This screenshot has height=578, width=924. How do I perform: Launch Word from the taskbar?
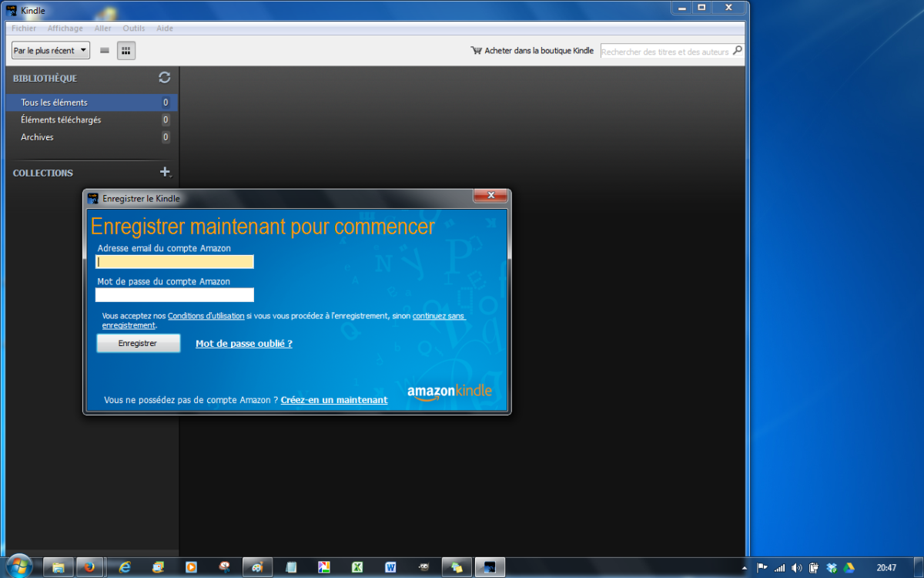click(x=390, y=567)
